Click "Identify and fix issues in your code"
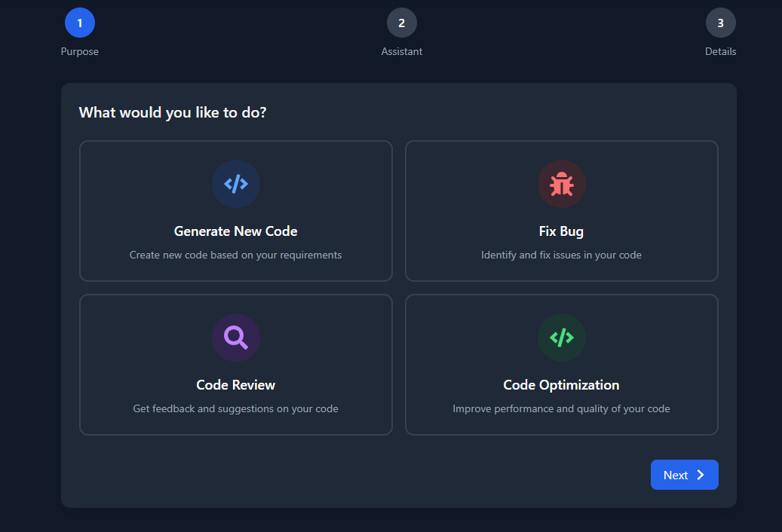Screen dimensions: 782x532 [x=562, y=255]
